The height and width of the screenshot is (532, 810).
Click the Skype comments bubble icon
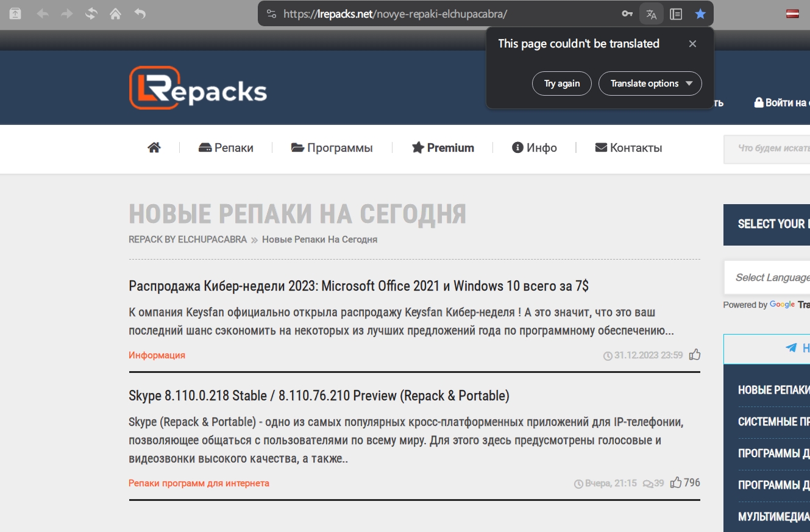[648, 483]
